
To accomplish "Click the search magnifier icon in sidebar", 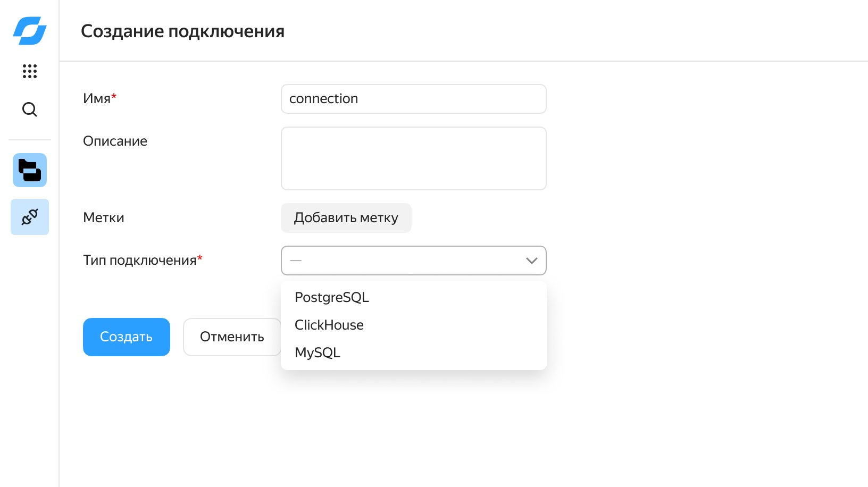I will tap(30, 110).
